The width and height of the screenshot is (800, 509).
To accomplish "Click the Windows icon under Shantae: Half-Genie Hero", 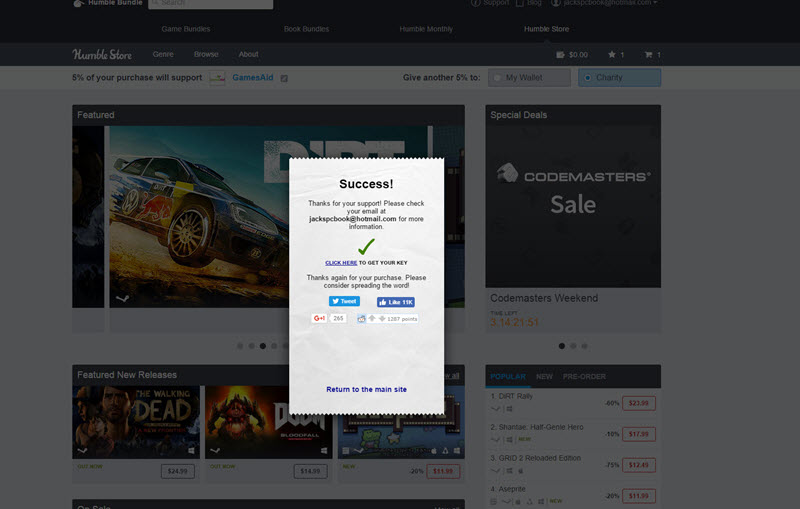I will click(509, 439).
